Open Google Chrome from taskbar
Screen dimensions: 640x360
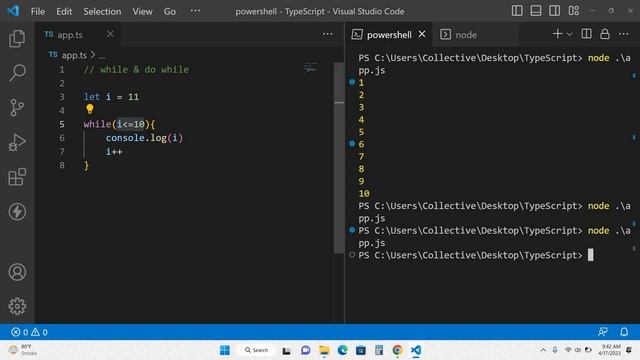(x=397, y=350)
